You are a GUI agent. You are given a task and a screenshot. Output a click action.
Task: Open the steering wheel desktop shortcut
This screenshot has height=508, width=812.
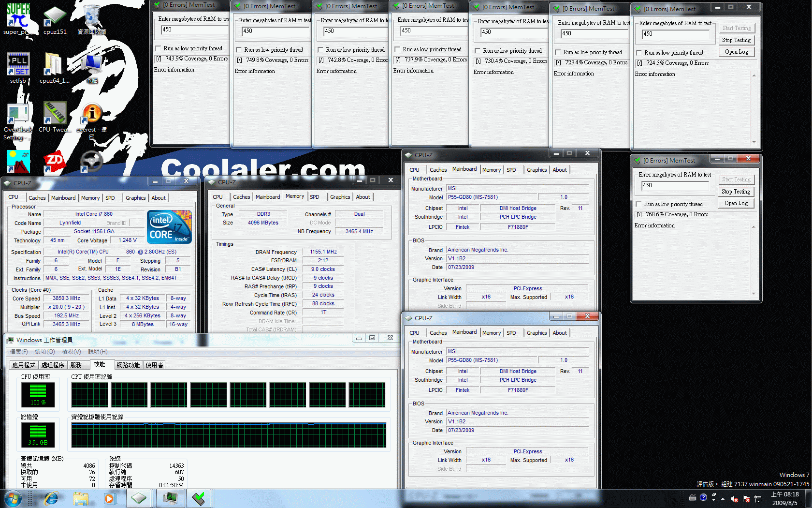pos(91,162)
